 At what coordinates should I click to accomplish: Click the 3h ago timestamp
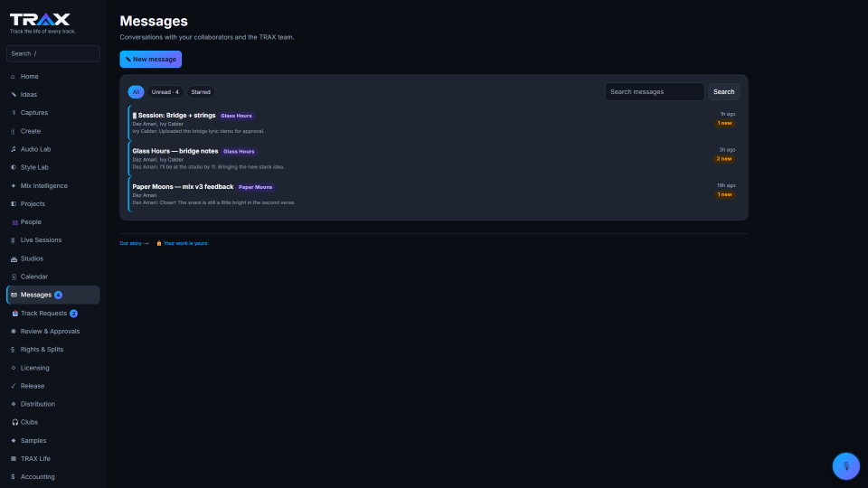[x=727, y=150]
